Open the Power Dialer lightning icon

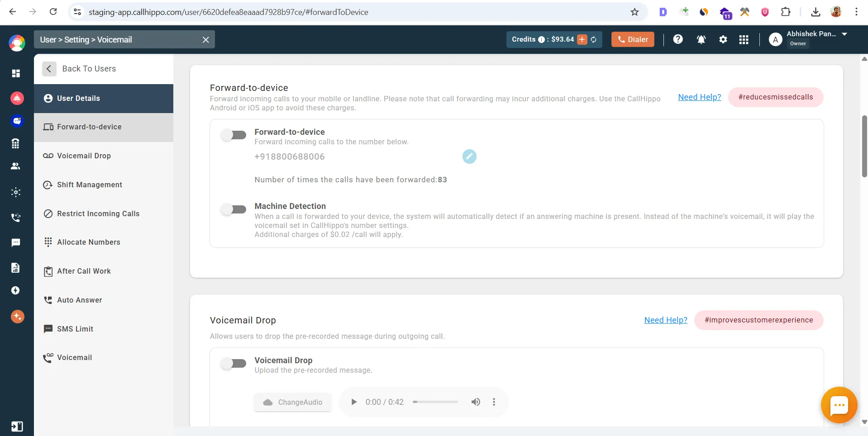point(16,290)
